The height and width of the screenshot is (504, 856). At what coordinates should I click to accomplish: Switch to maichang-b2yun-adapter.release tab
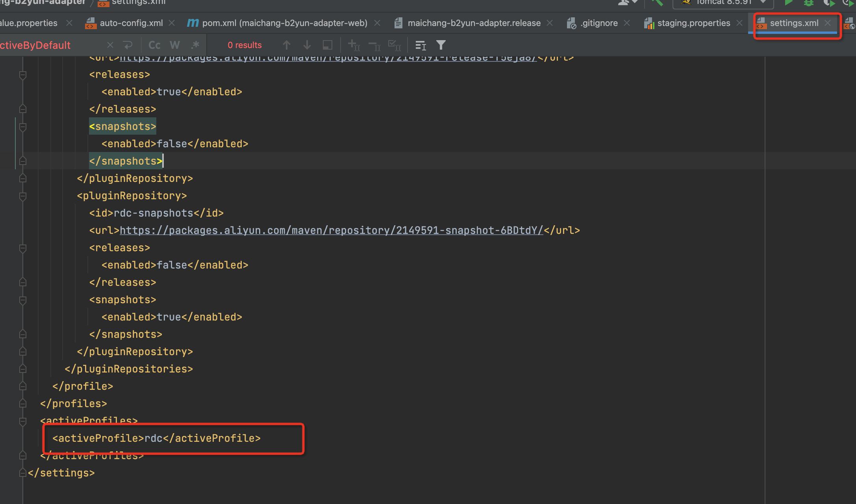tap(467, 23)
